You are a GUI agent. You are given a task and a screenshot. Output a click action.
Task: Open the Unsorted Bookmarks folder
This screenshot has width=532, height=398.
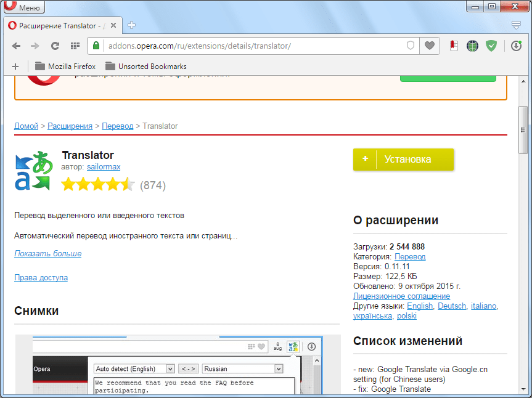(145, 66)
